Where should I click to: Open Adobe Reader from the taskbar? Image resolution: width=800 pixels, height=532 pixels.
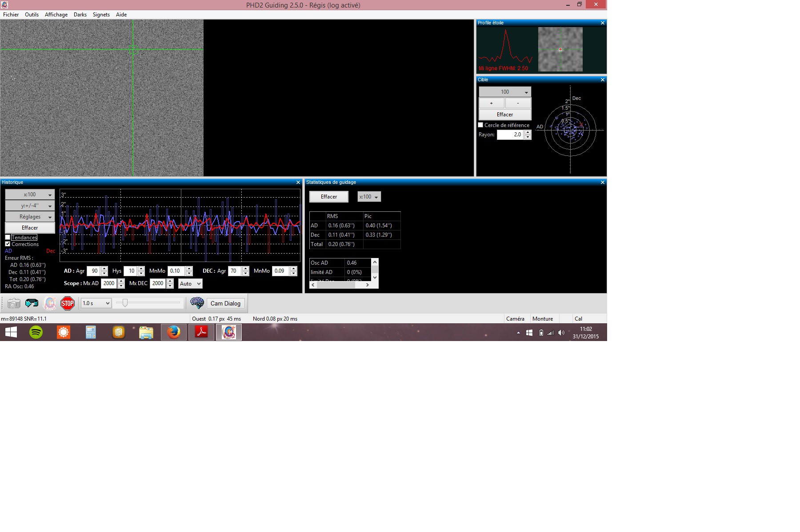tap(201, 332)
